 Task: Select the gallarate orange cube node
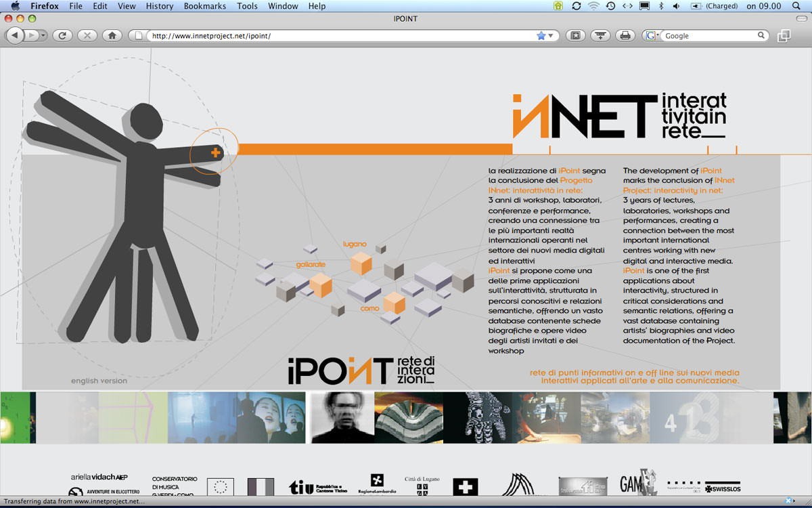321,284
